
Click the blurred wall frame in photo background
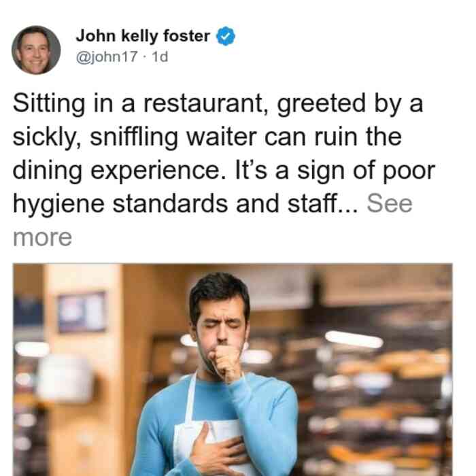coord(82,312)
